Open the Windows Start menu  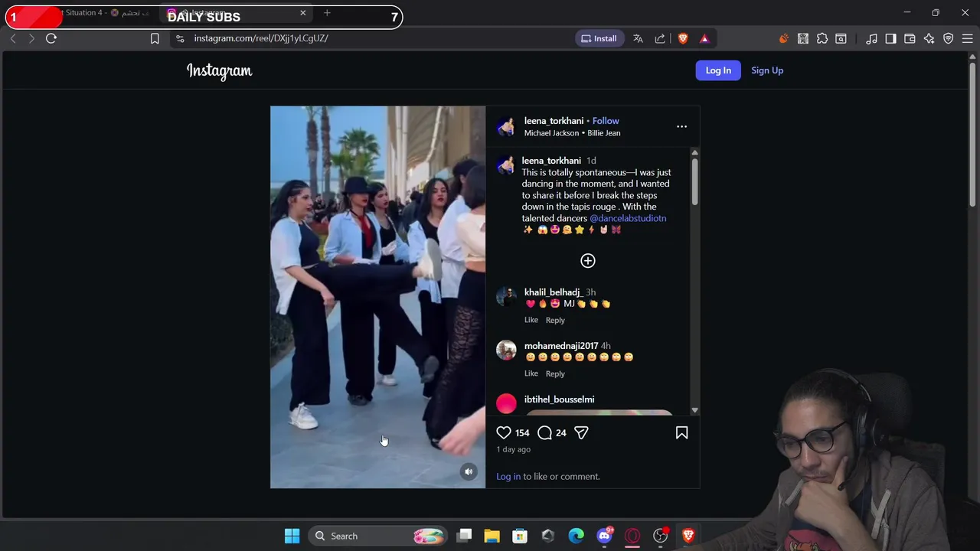(x=292, y=536)
